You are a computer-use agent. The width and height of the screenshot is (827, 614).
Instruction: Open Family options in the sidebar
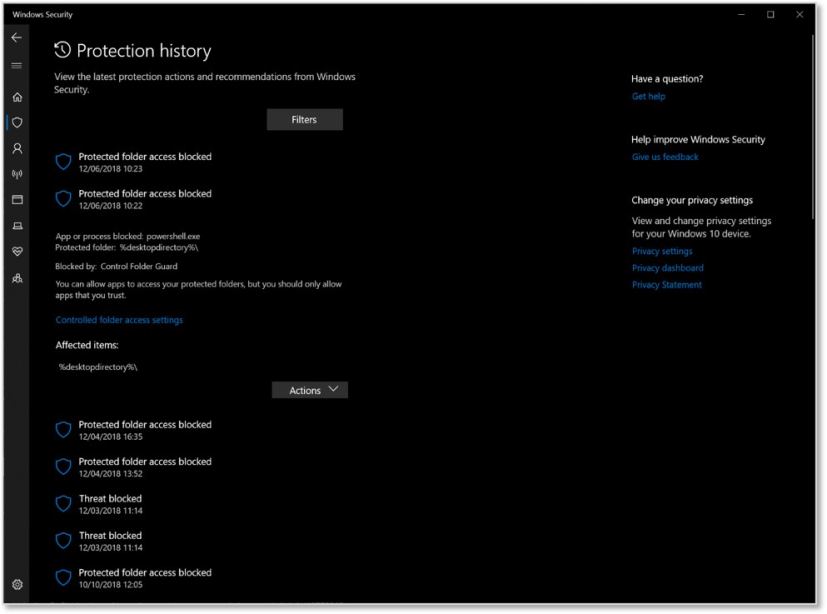pyautogui.click(x=18, y=278)
